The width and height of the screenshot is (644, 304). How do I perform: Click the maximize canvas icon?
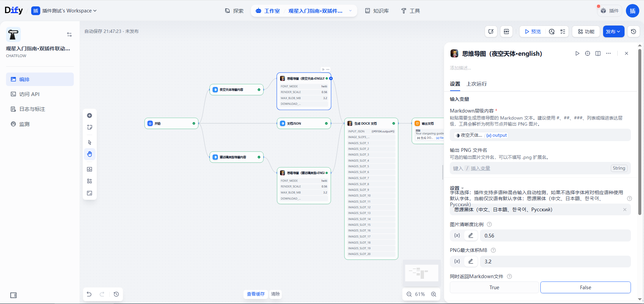point(90,193)
